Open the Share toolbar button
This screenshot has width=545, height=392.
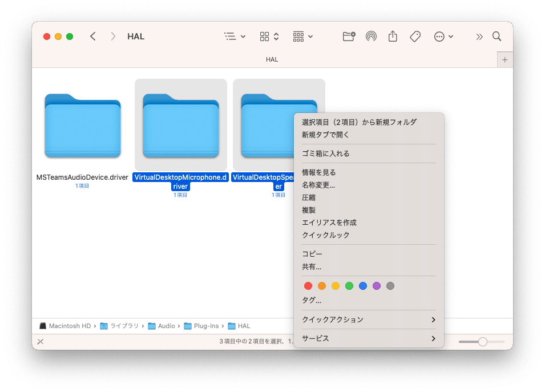click(x=393, y=37)
